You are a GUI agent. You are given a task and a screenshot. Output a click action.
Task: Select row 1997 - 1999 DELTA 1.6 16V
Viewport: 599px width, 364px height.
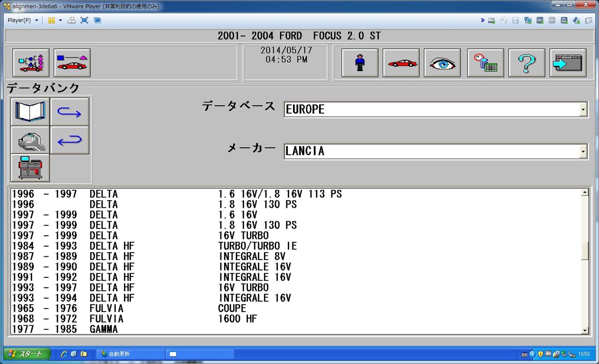295,215
